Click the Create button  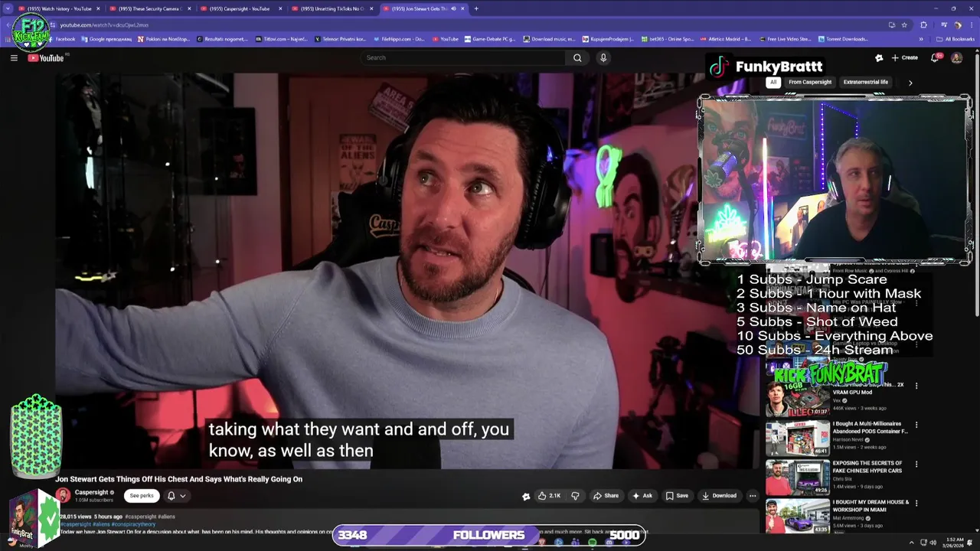pos(904,58)
